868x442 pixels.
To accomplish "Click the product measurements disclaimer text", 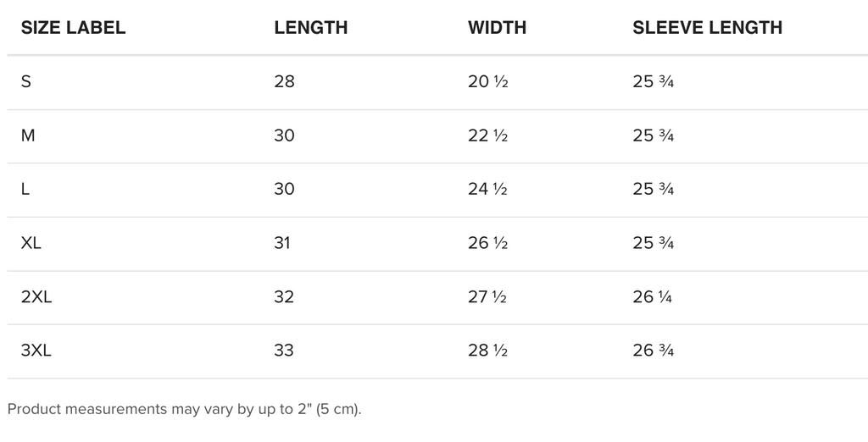I will pos(184,409).
